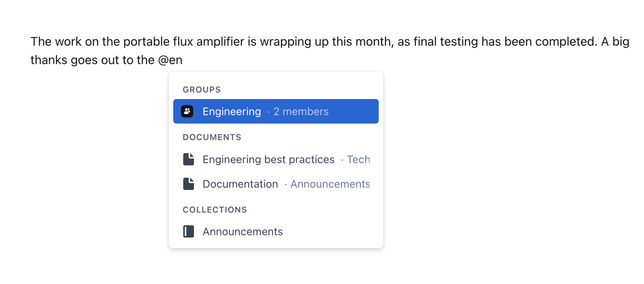Select the Announcements collection entry
The image size is (644, 284).
point(243,231)
